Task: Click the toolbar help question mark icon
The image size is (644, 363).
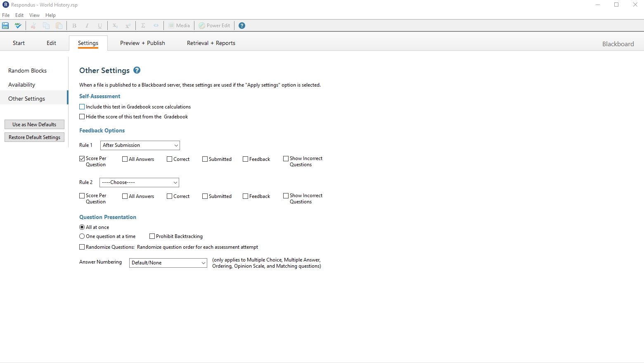Action: (x=242, y=26)
